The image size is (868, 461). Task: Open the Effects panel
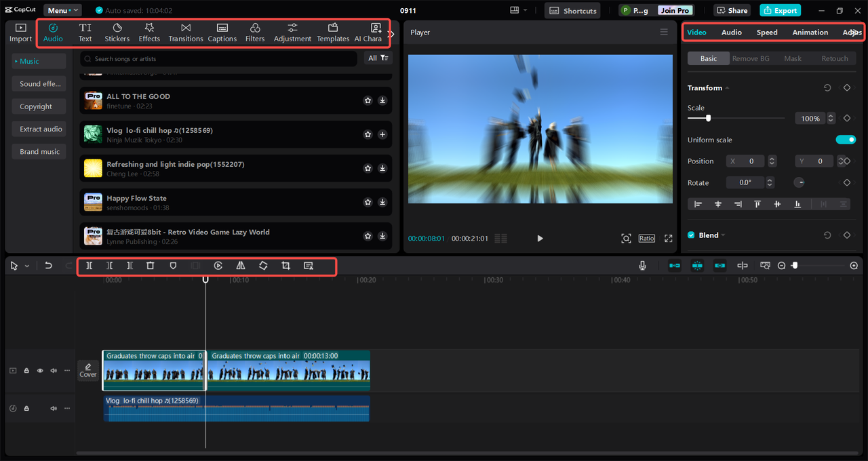coord(149,32)
